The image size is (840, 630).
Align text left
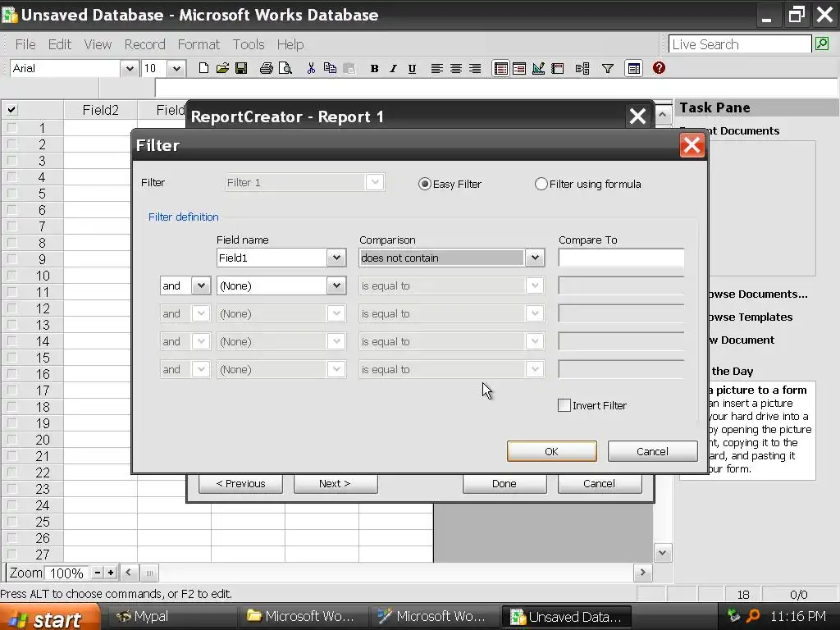(436, 69)
